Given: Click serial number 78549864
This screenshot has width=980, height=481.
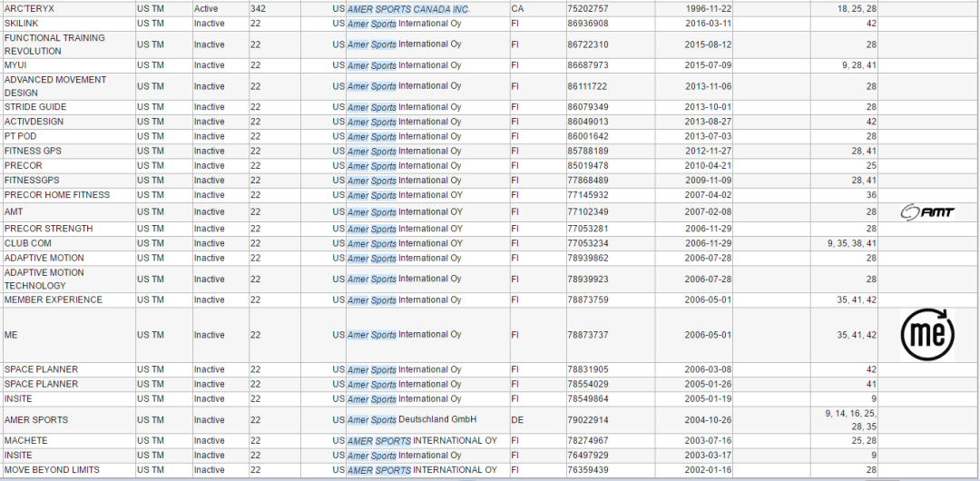Looking at the screenshot, I should [587, 399].
